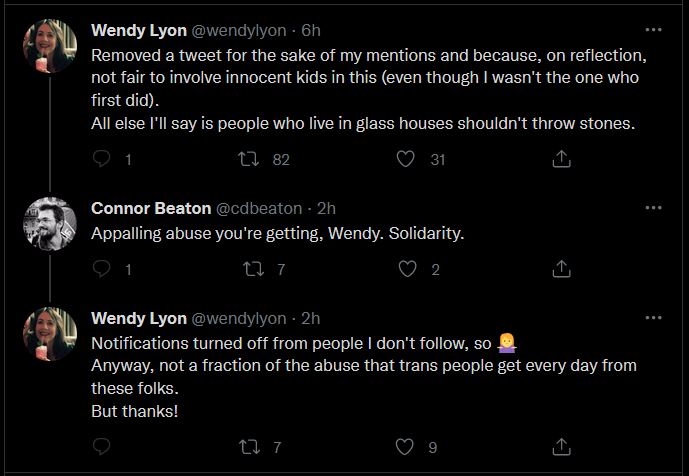689x476 pixels.
Task: Open more options on Connor Beaton's tweet
Action: coord(654,208)
